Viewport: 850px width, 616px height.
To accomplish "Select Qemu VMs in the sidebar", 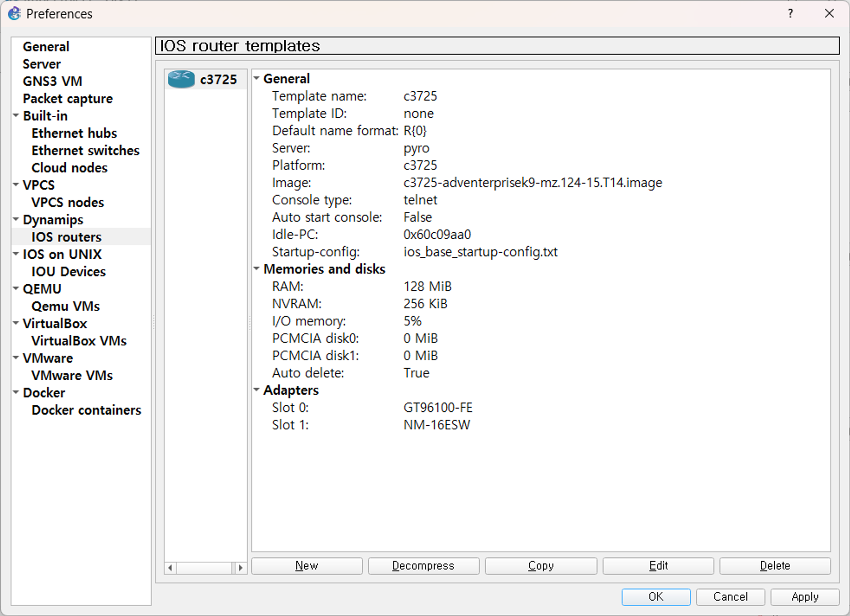I will (x=65, y=306).
